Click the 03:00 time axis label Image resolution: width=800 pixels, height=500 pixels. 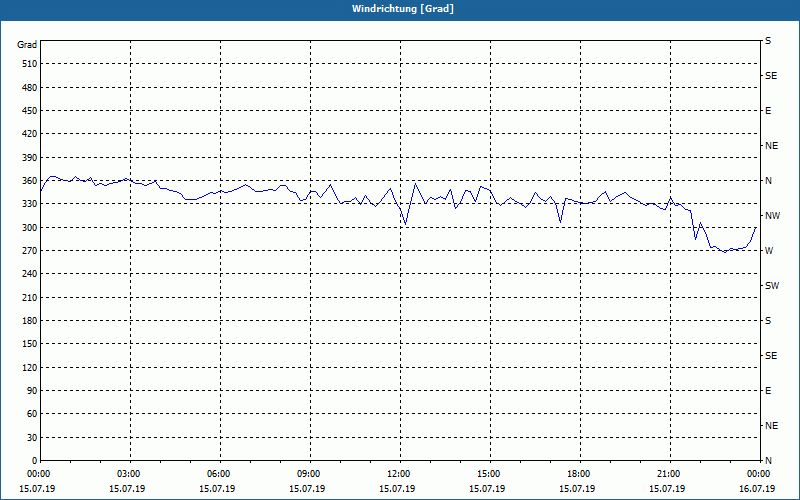pyautogui.click(x=130, y=474)
